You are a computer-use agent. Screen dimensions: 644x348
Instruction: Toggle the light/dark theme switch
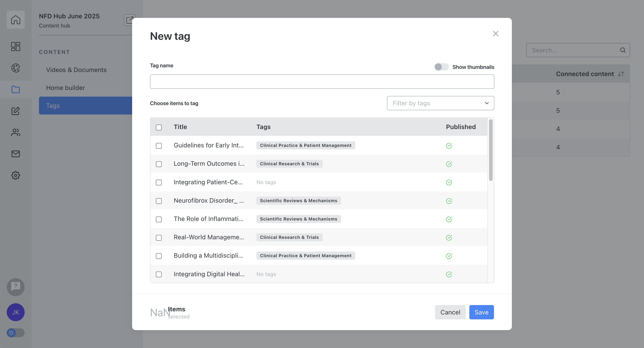[x=15, y=333]
